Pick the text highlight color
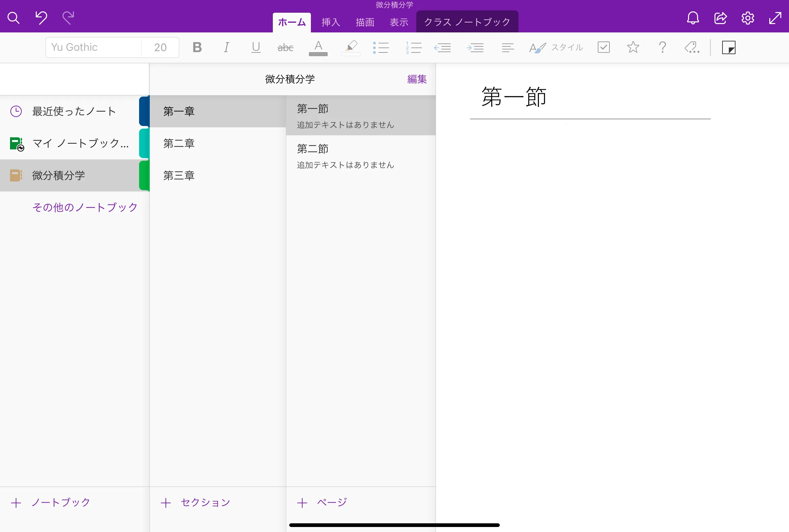 coord(351,47)
